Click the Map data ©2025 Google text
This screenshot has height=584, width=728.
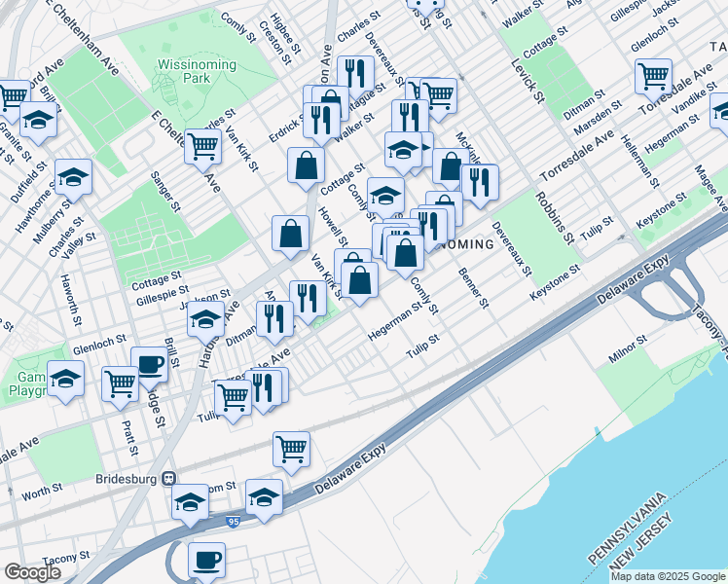669,577
